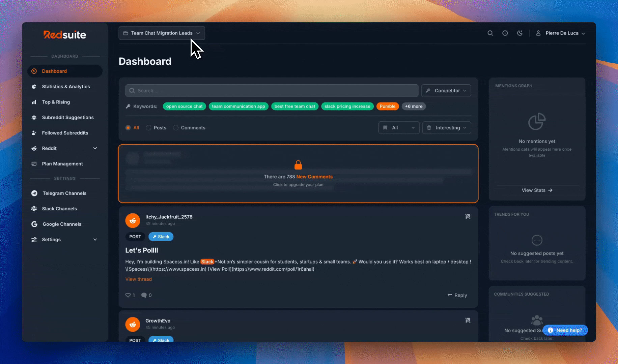
Task: Select the Posts radio filter
Action: click(148, 128)
